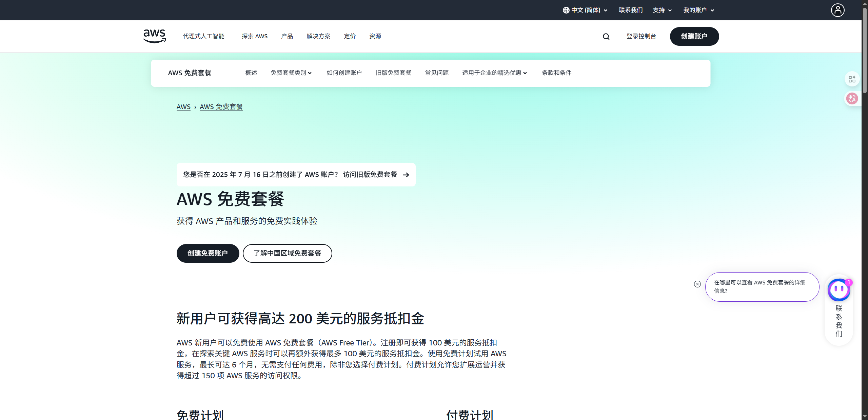Screen dimensions: 868x420
Task: Open the search magnifier icon
Action: (x=606, y=37)
